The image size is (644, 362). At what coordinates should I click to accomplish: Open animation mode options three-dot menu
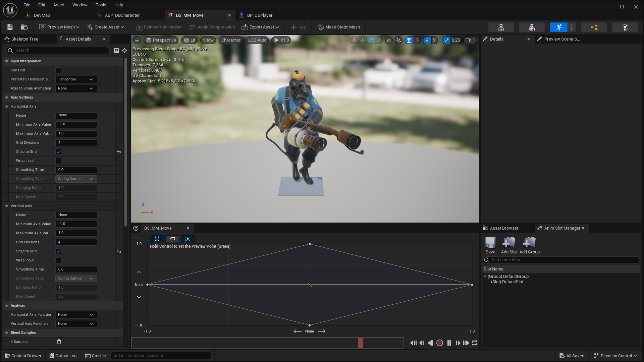pos(572,27)
